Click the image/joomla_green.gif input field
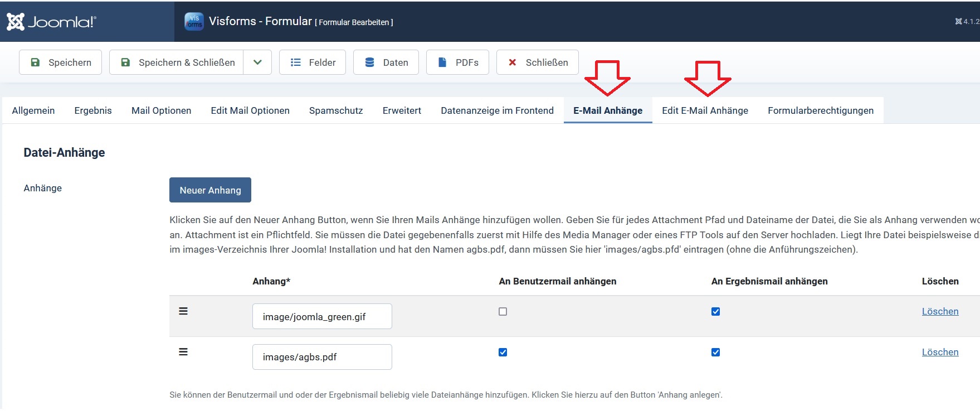 coord(322,316)
